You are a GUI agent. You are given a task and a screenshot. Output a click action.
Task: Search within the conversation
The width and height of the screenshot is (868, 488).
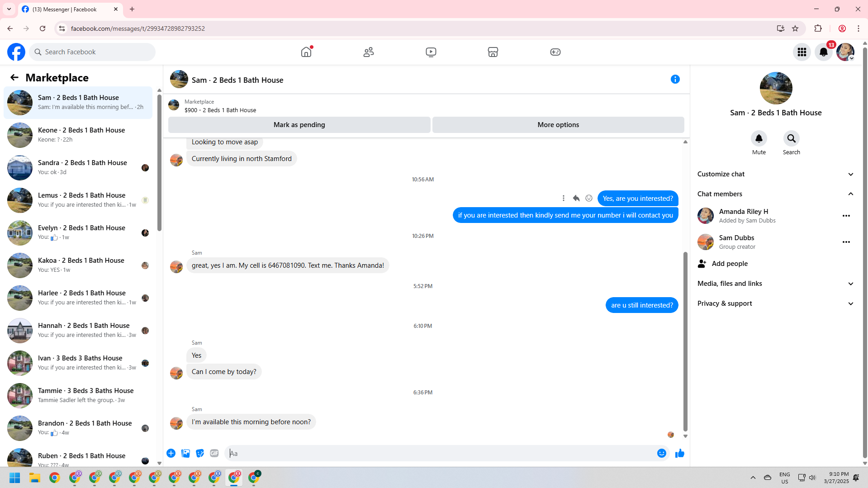pyautogui.click(x=792, y=138)
